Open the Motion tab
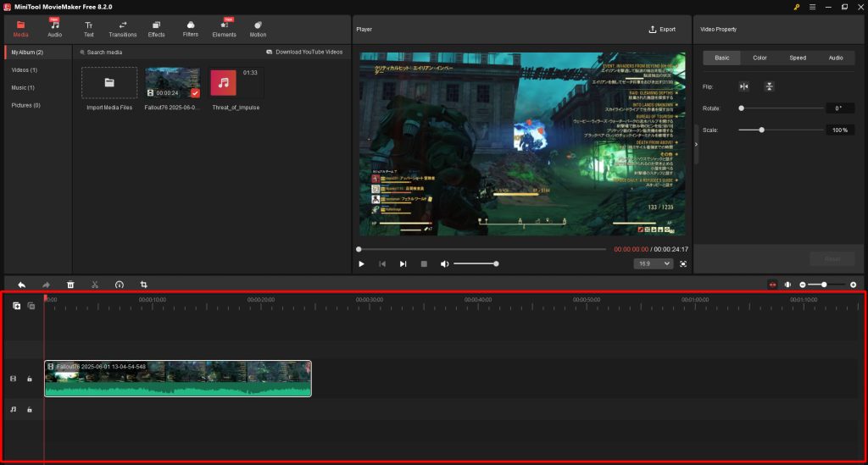Screen dimensions: 868x465 (x=258, y=29)
